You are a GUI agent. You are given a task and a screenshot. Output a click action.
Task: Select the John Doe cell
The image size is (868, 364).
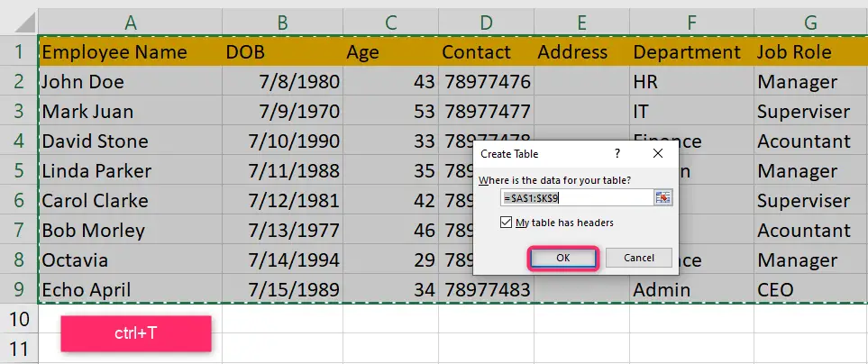(130, 81)
